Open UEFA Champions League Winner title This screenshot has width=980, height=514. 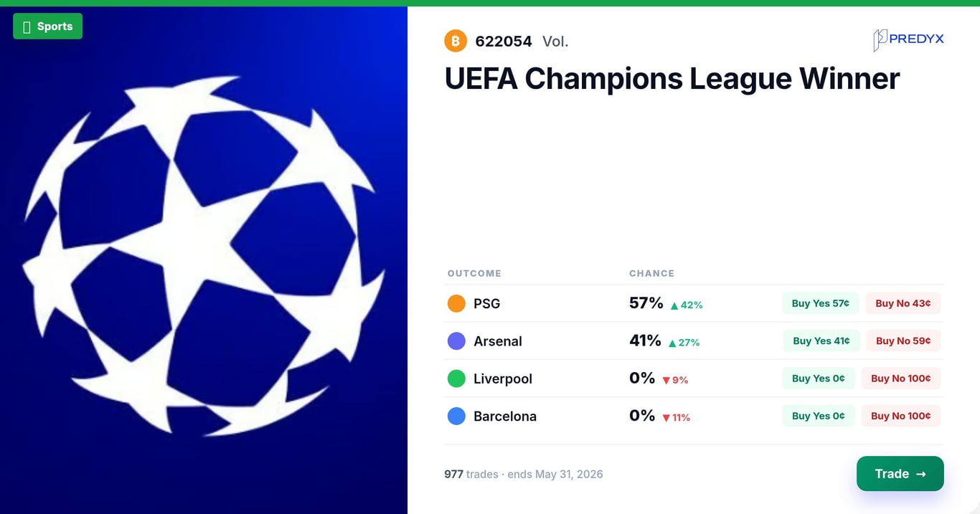point(672,78)
